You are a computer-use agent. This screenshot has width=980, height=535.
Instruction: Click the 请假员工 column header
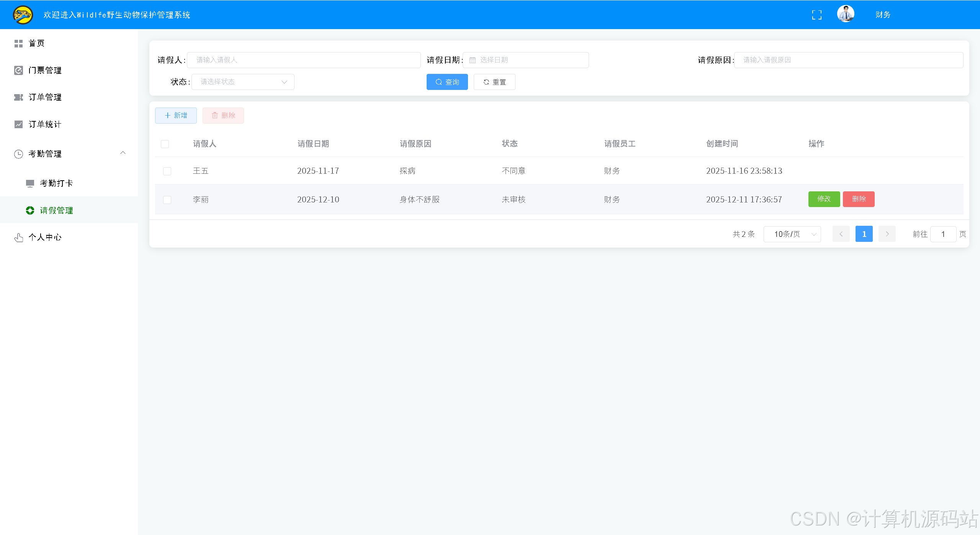pos(620,144)
